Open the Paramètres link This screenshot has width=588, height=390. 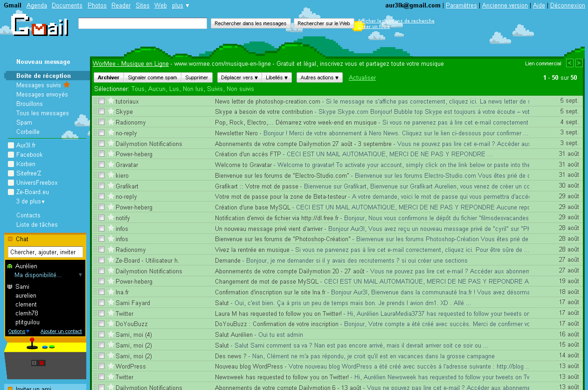click(x=461, y=6)
